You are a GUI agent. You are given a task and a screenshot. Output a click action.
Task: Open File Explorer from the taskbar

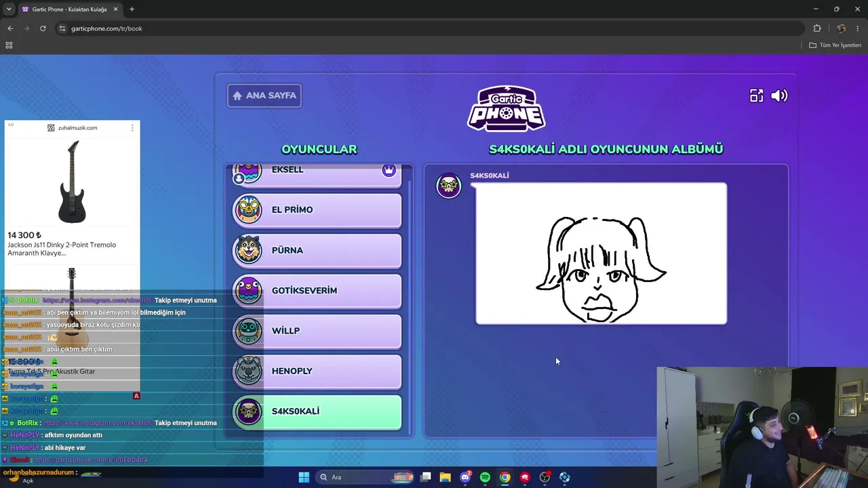point(445,477)
